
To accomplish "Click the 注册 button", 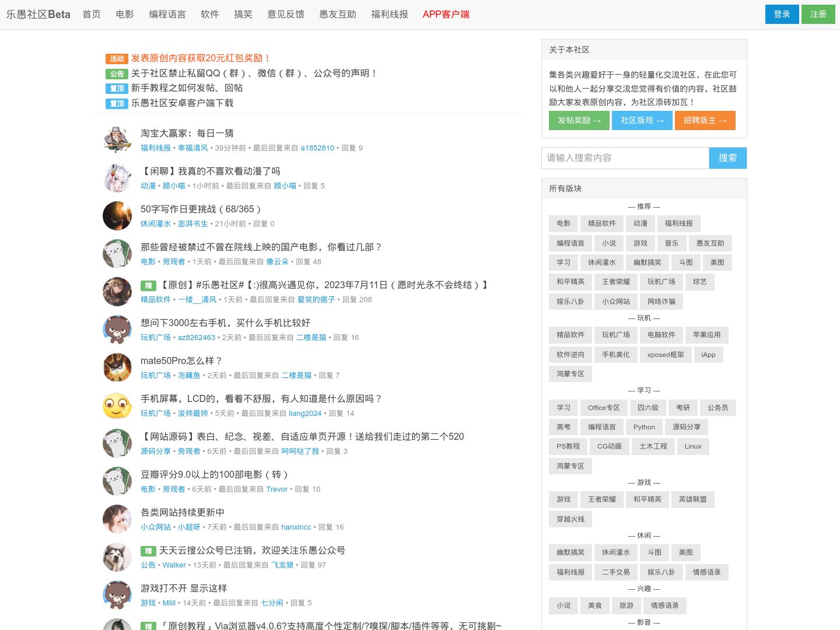I will tap(818, 14).
